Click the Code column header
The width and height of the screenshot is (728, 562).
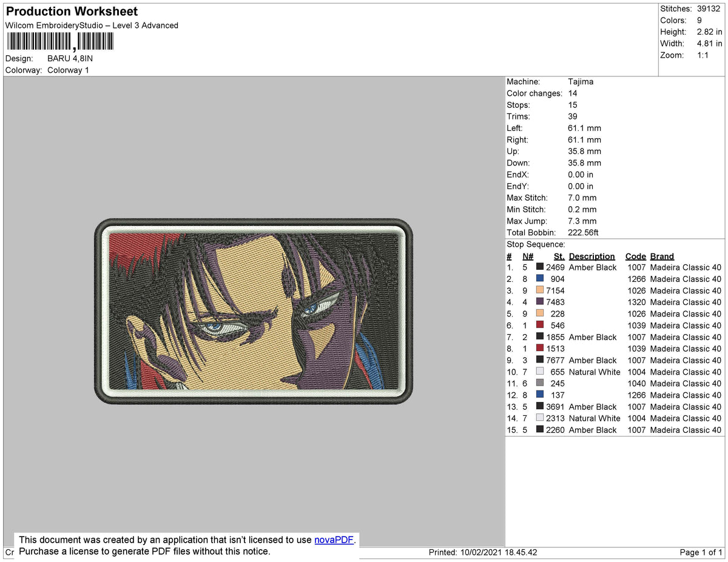pos(636,256)
